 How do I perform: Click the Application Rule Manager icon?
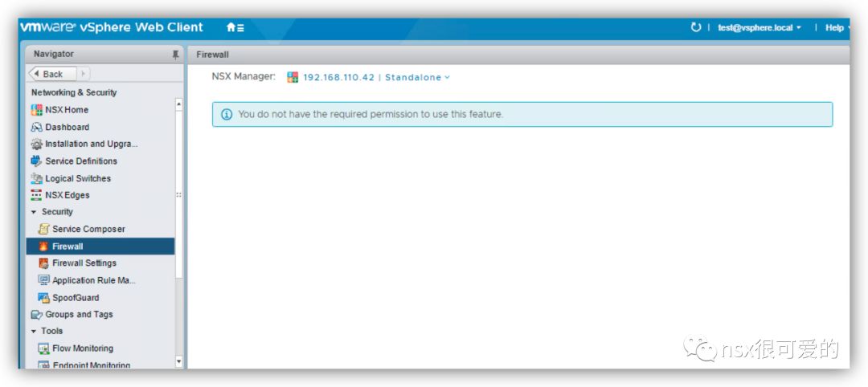point(43,280)
